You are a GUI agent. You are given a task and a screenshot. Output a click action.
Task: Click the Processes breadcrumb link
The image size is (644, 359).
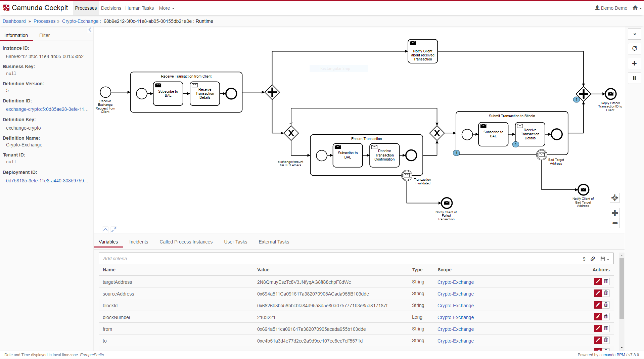point(44,21)
